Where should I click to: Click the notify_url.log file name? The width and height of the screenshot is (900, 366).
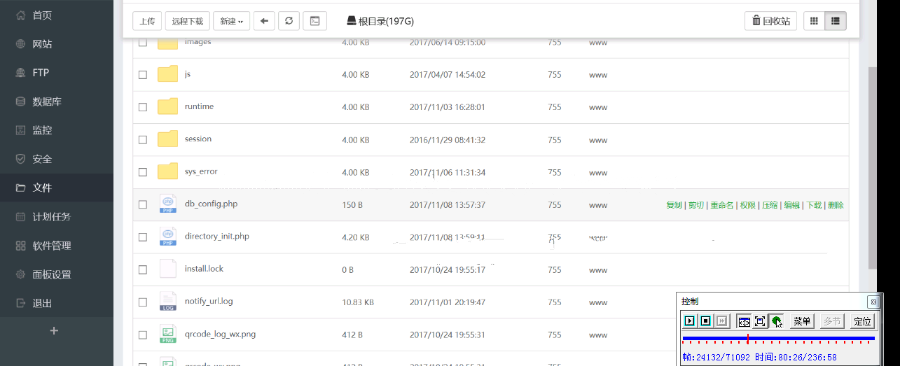pos(209,301)
